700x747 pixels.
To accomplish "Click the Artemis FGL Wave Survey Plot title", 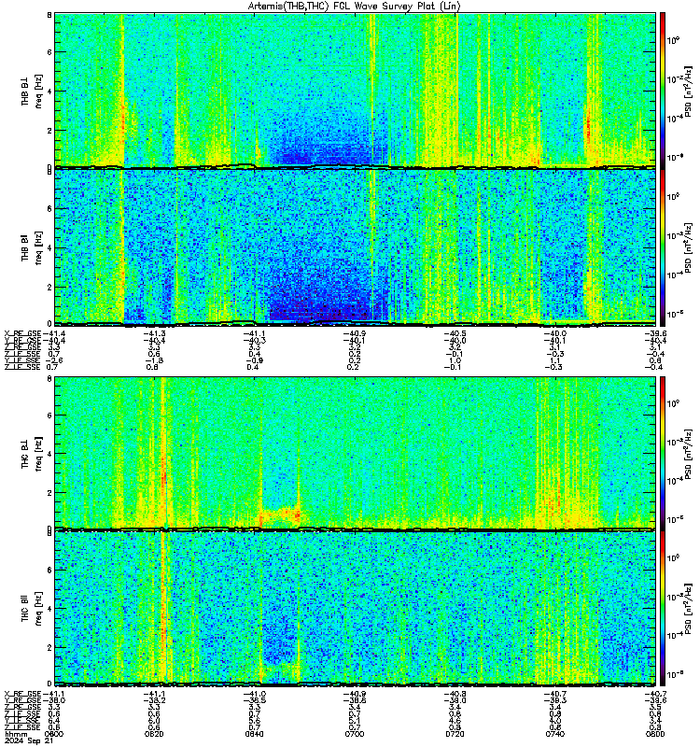I will [x=354, y=7].
